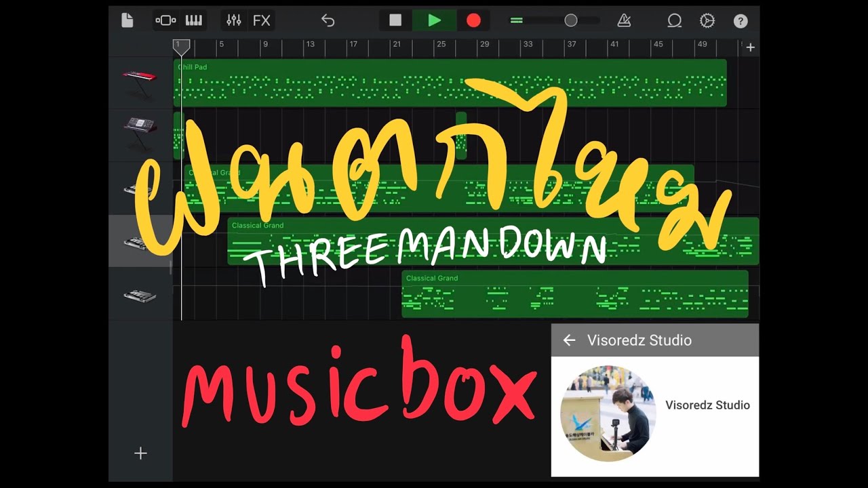Select the bottom Classical Grand region
The width and height of the screenshot is (868, 488).
575,294
